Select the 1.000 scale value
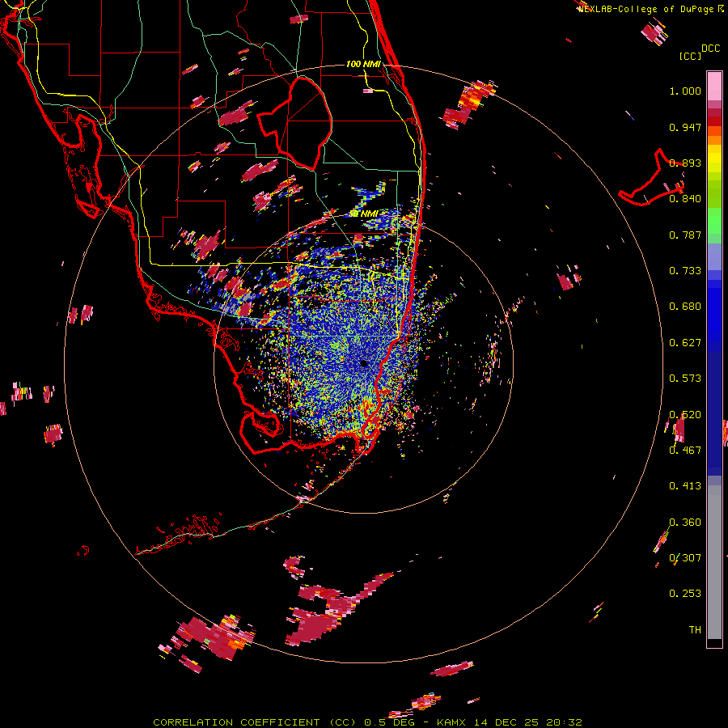Viewport: 728px width, 728px height. coord(685,91)
